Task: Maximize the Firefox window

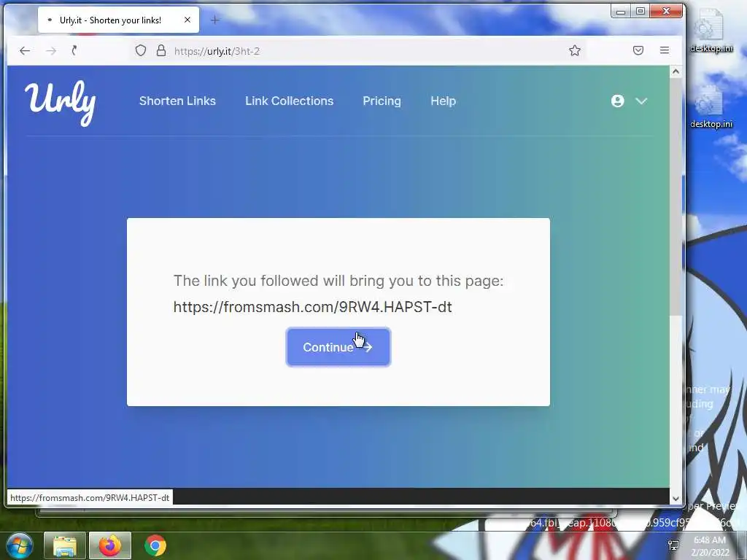Action: (x=640, y=11)
